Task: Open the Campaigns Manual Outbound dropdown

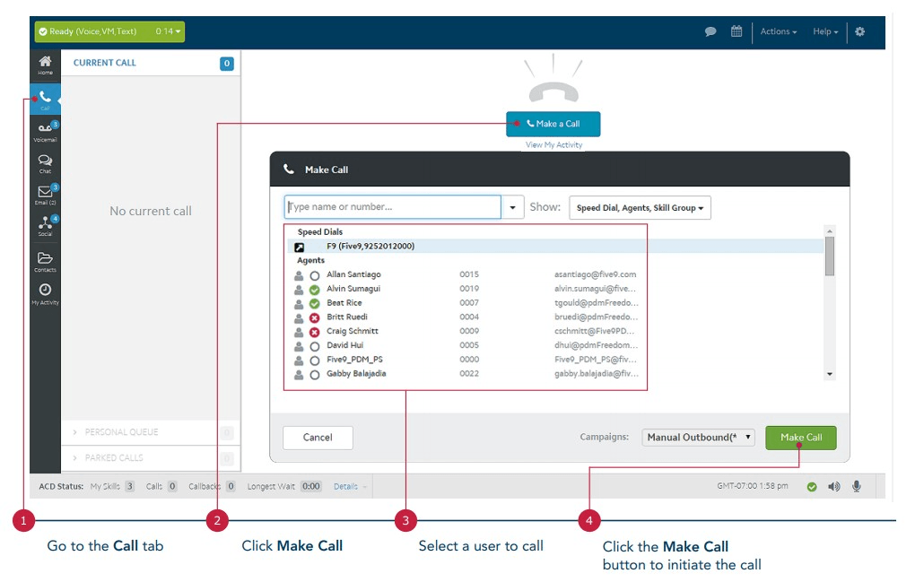Action: coord(698,438)
